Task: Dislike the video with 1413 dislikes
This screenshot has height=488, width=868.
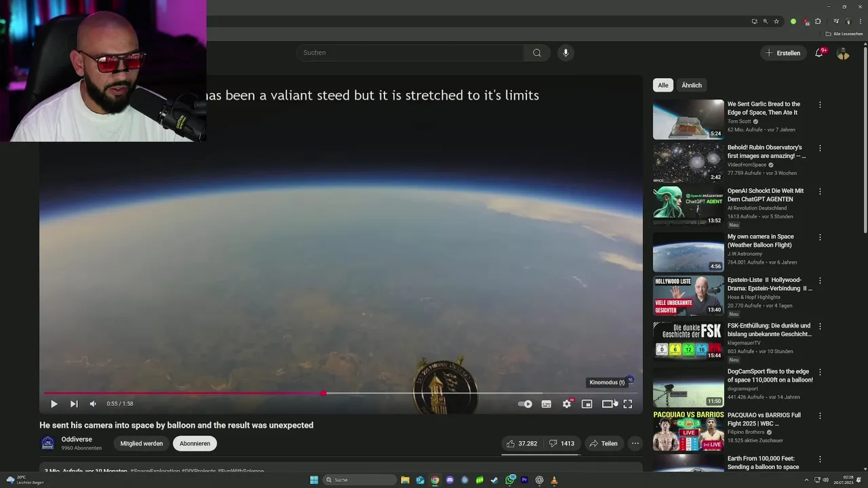Action: click(561, 443)
